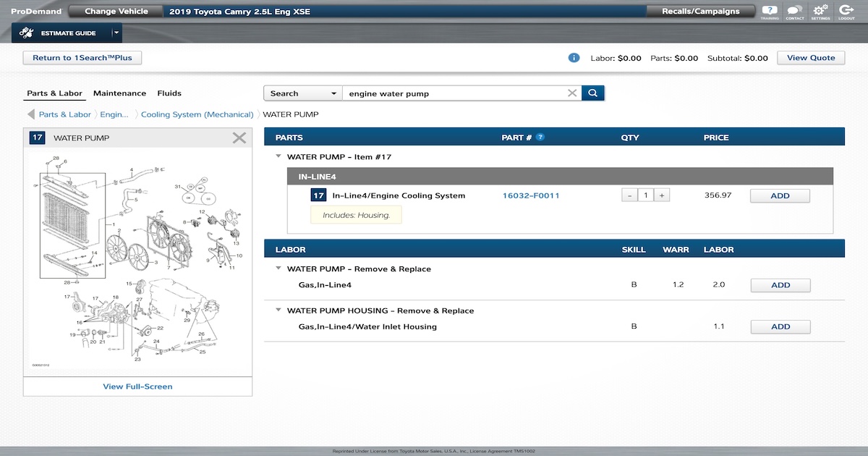The width and height of the screenshot is (868, 456).
Task: Click the Estimate Guide wrench icon
Action: coord(25,33)
